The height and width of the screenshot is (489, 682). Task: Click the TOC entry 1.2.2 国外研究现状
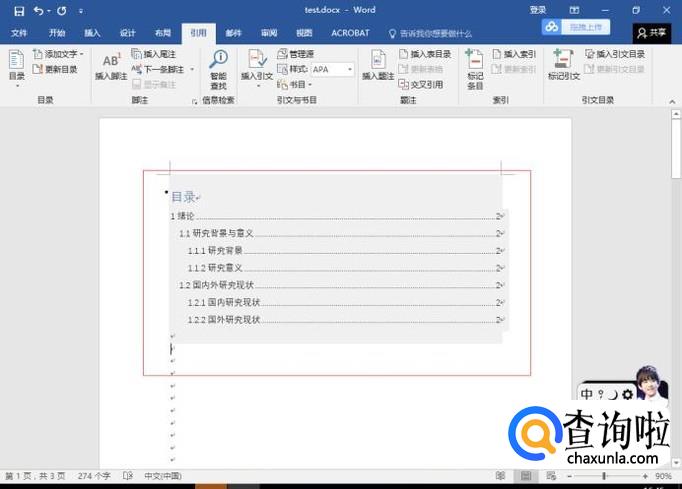[345, 320]
